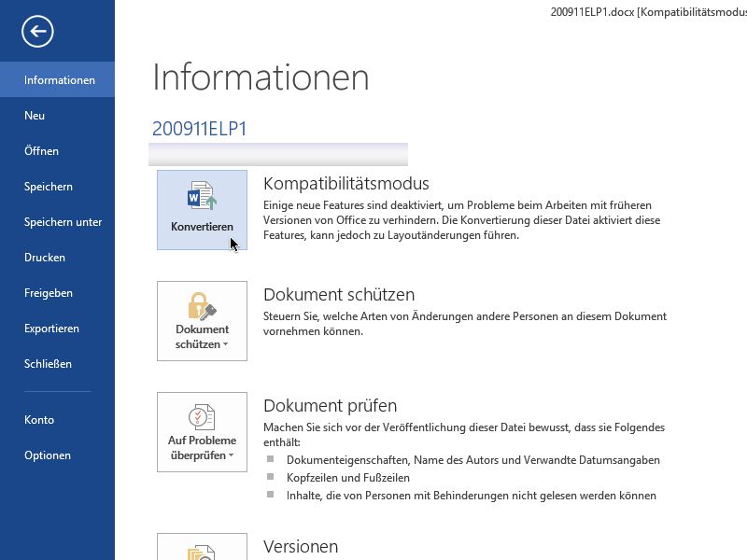This screenshot has width=747, height=560.
Task: Click the Versionen heading
Action: (x=301, y=547)
